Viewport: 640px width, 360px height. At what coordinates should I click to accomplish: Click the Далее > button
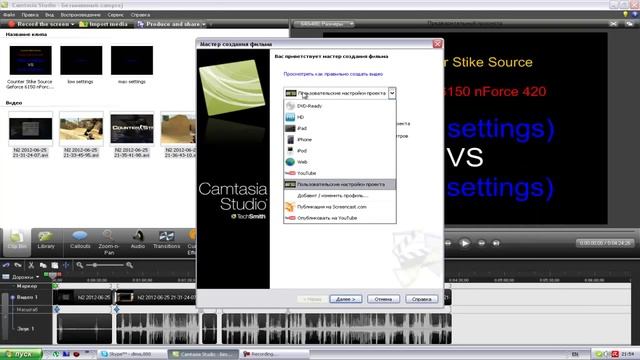coord(345,299)
